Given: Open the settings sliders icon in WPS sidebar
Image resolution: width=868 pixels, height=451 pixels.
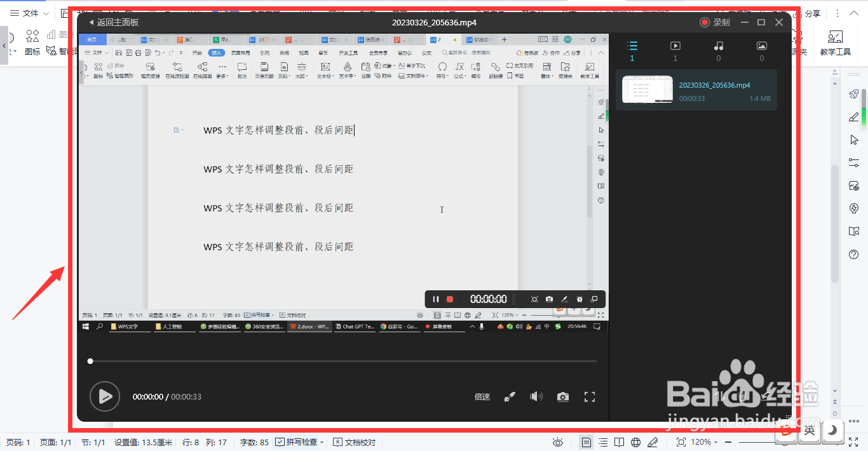Looking at the screenshot, I should click(854, 163).
